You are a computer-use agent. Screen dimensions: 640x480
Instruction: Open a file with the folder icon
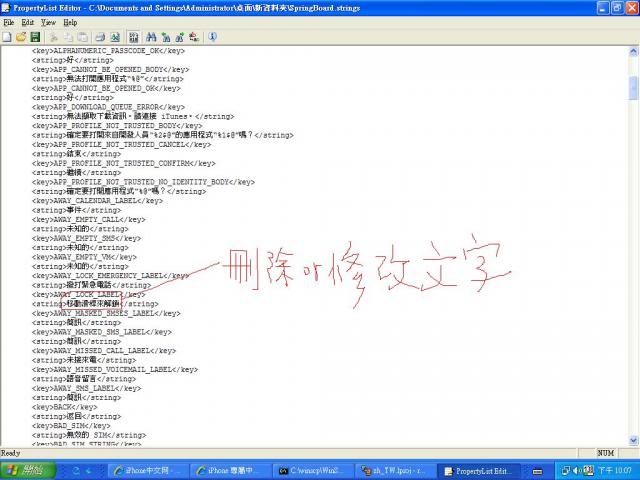point(21,37)
